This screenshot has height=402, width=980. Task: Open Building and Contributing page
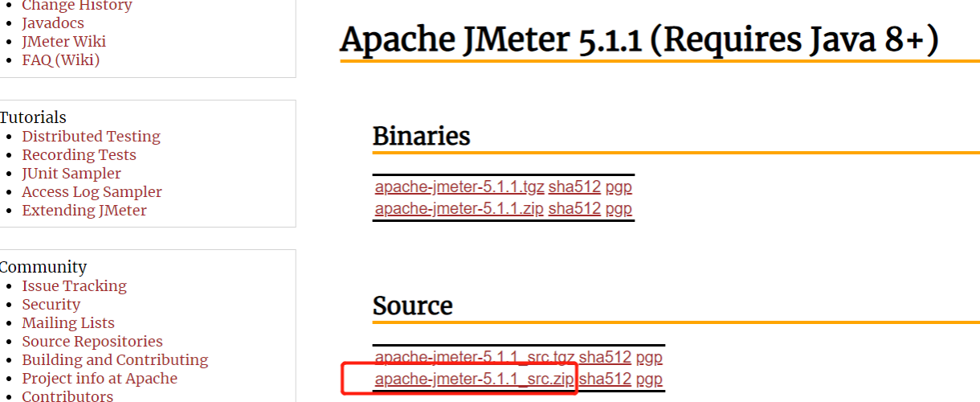pos(115,360)
